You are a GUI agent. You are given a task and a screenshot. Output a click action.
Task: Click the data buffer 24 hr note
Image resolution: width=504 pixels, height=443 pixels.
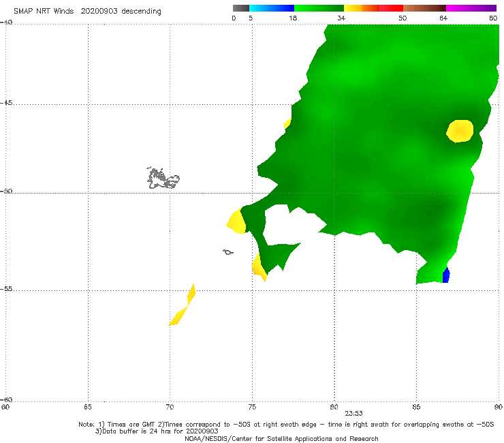(x=157, y=431)
